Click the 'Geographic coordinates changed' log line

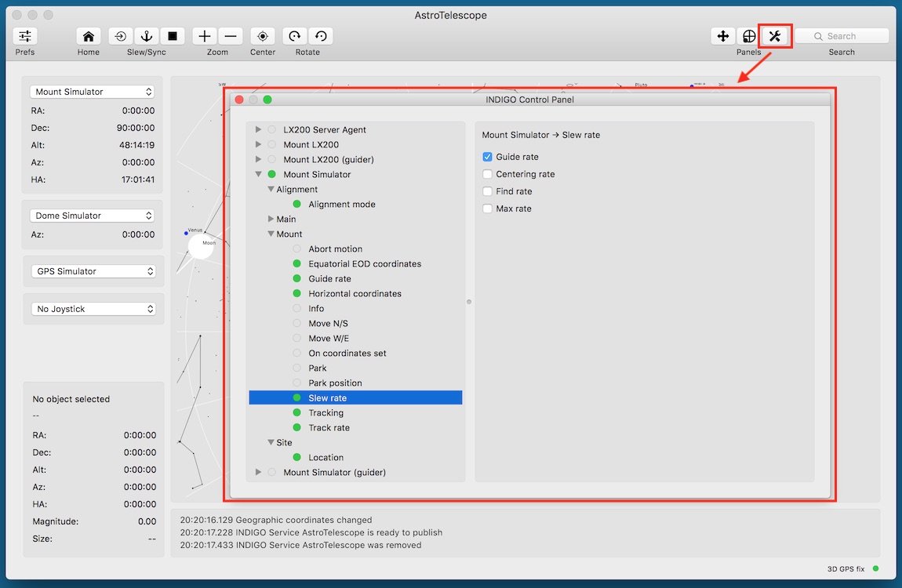pyautogui.click(x=275, y=520)
